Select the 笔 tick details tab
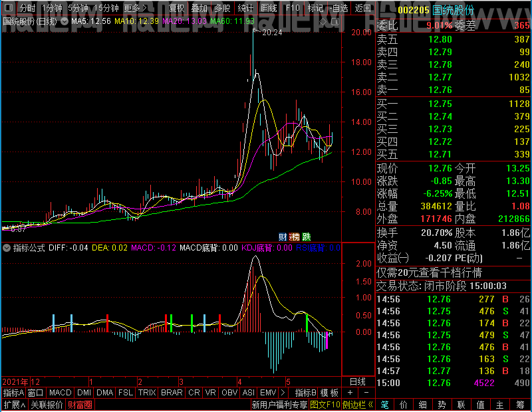The height and width of the screenshot is (412, 532). click(x=384, y=405)
